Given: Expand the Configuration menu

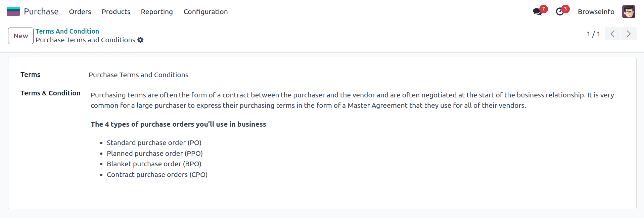Looking at the screenshot, I should point(205,12).
